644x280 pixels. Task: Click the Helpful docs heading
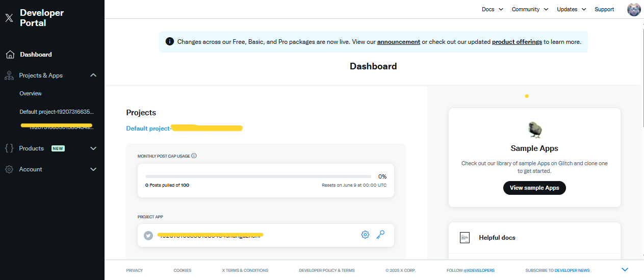click(x=497, y=238)
